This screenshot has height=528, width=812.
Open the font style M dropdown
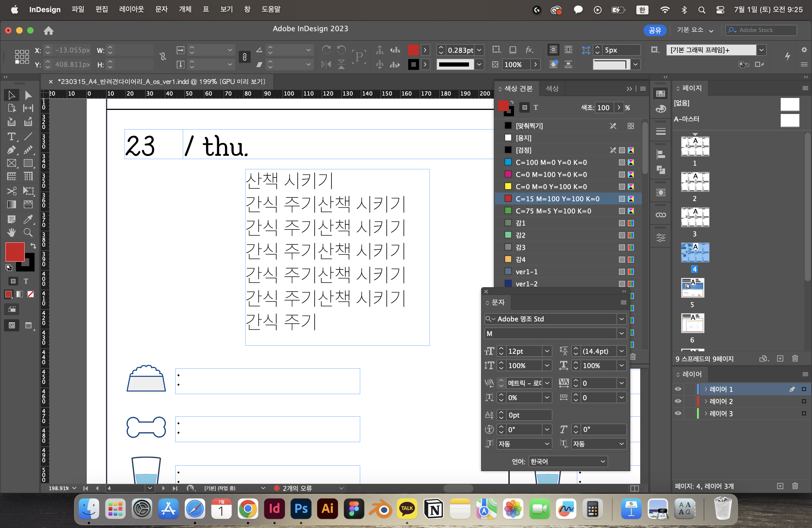pos(622,334)
